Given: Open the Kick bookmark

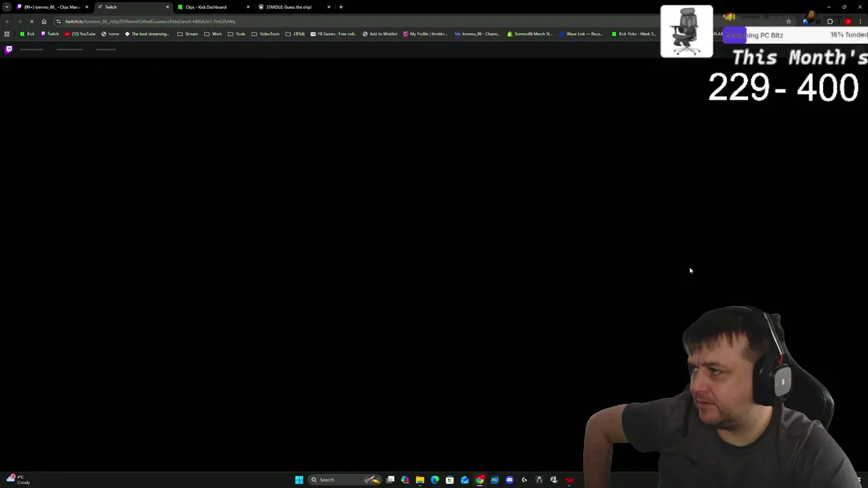Looking at the screenshot, I should (27, 34).
